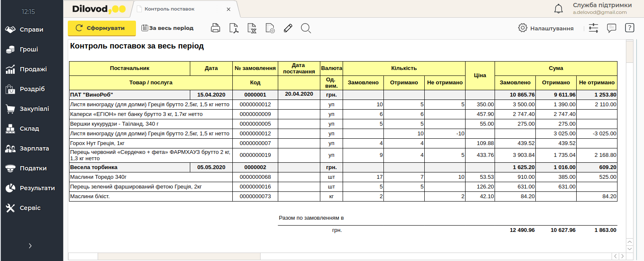Click the Каперси «ЕГІОН» product row
The image size is (644, 261).
click(343, 114)
